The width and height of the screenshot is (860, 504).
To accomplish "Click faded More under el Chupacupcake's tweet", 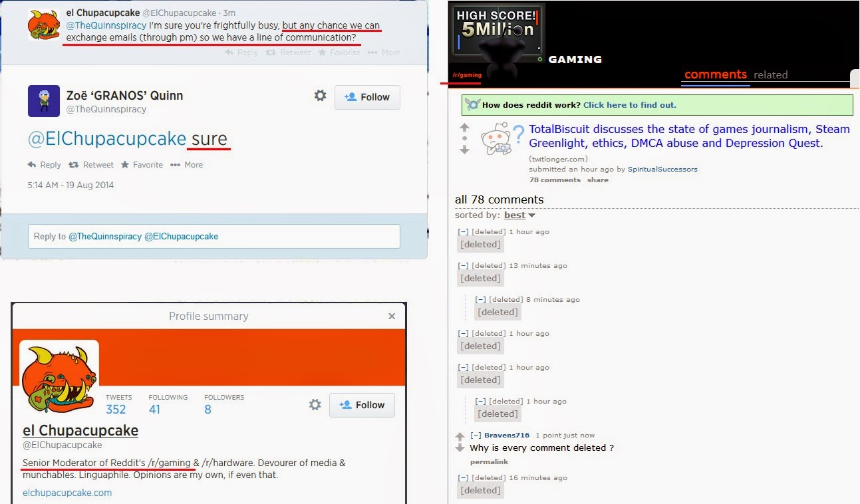I will tap(384, 53).
